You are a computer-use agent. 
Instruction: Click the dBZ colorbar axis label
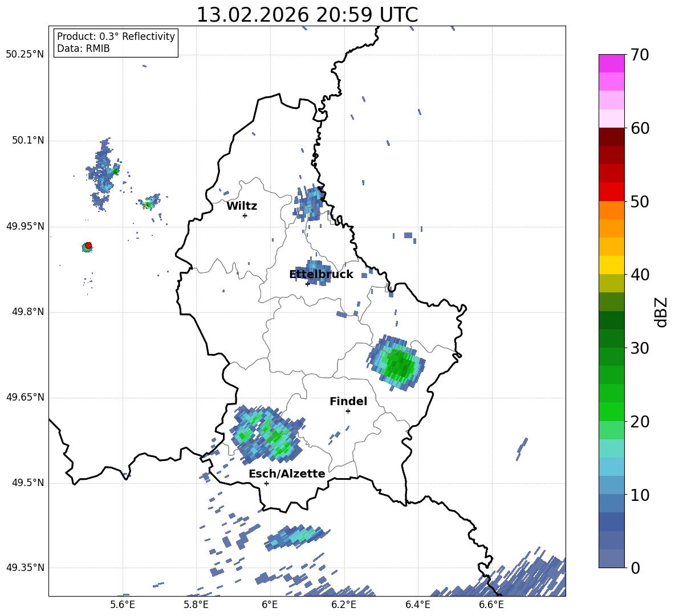click(661, 312)
